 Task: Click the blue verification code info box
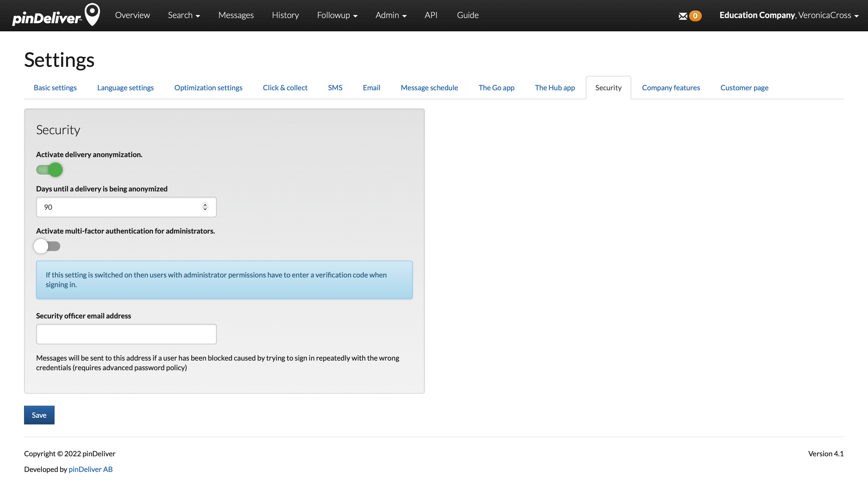point(224,280)
